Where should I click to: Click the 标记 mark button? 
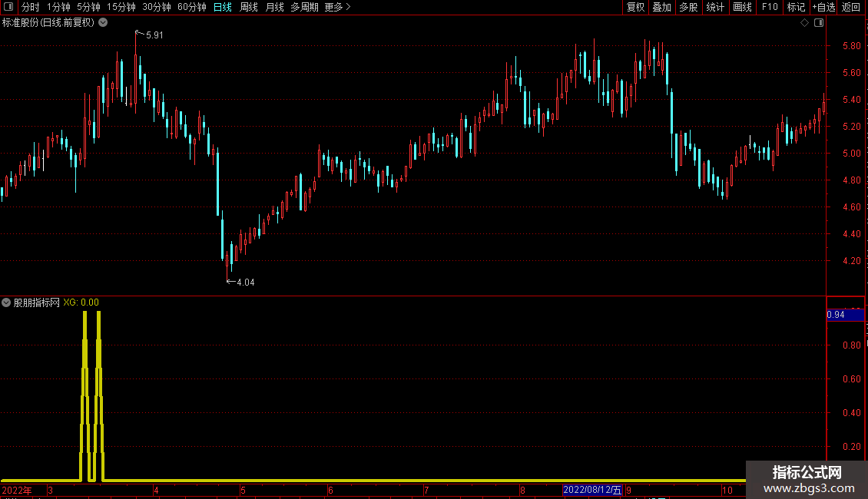(796, 7)
